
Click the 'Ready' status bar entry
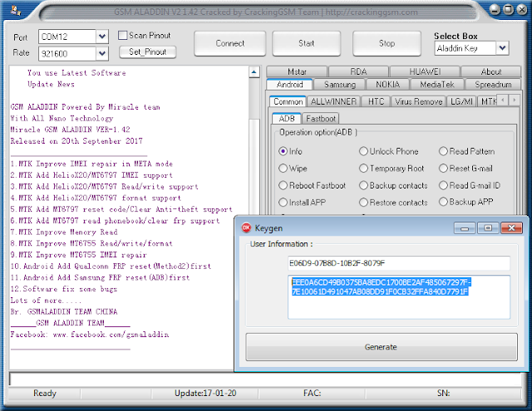(44, 393)
